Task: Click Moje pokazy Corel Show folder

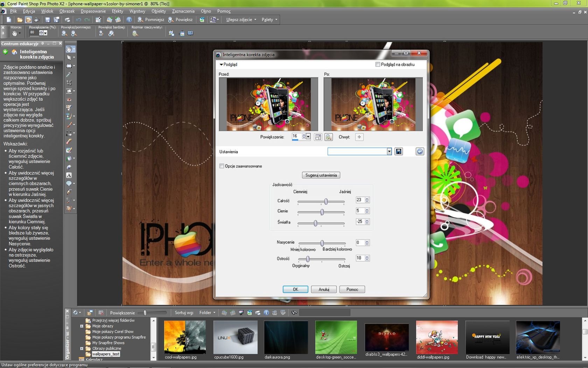Action: (113, 332)
